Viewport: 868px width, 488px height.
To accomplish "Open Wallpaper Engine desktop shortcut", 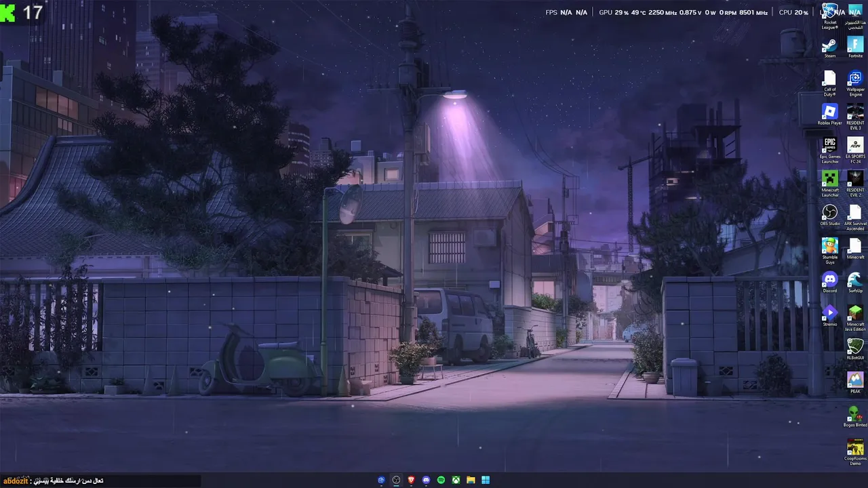I will click(x=855, y=83).
